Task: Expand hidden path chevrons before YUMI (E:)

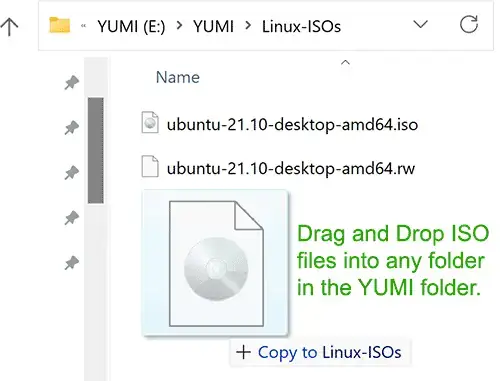Action: tap(83, 26)
